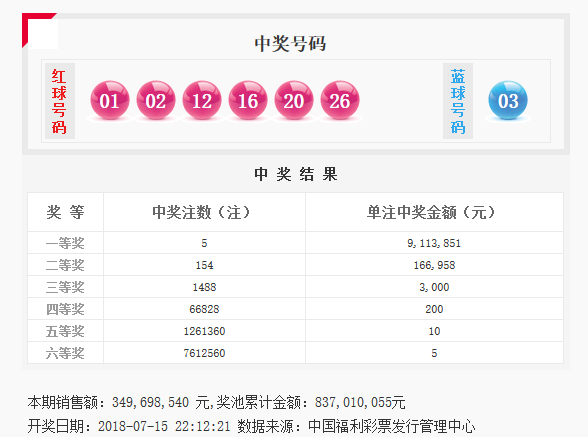This screenshot has width=588, height=437.
Task: Click the 中奖结果 heading
Action: (296, 174)
